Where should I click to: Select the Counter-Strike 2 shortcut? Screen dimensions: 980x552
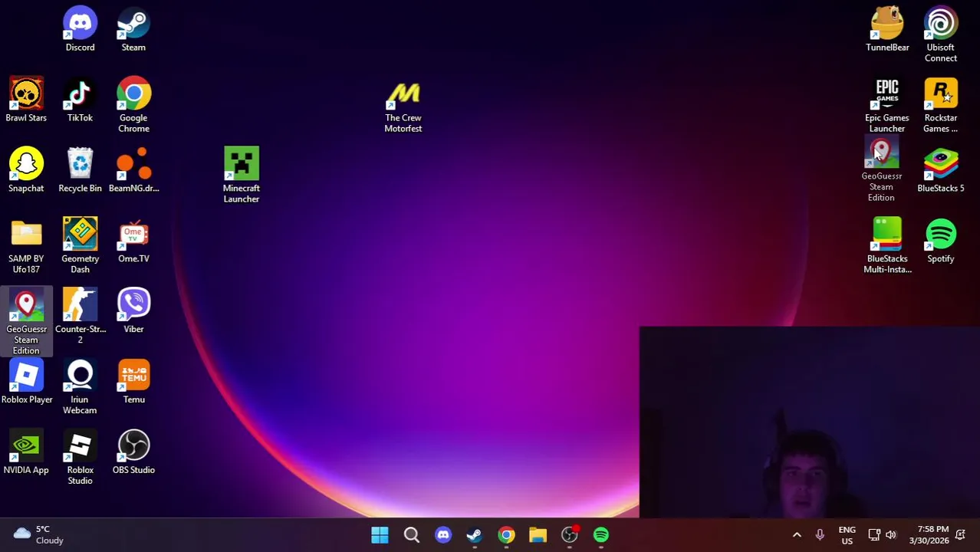coord(80,317)
